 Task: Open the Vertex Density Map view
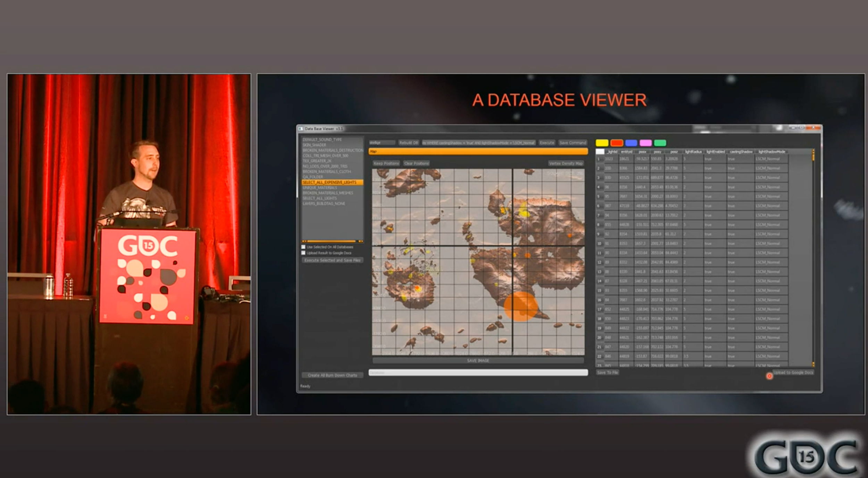pos(566,163)
